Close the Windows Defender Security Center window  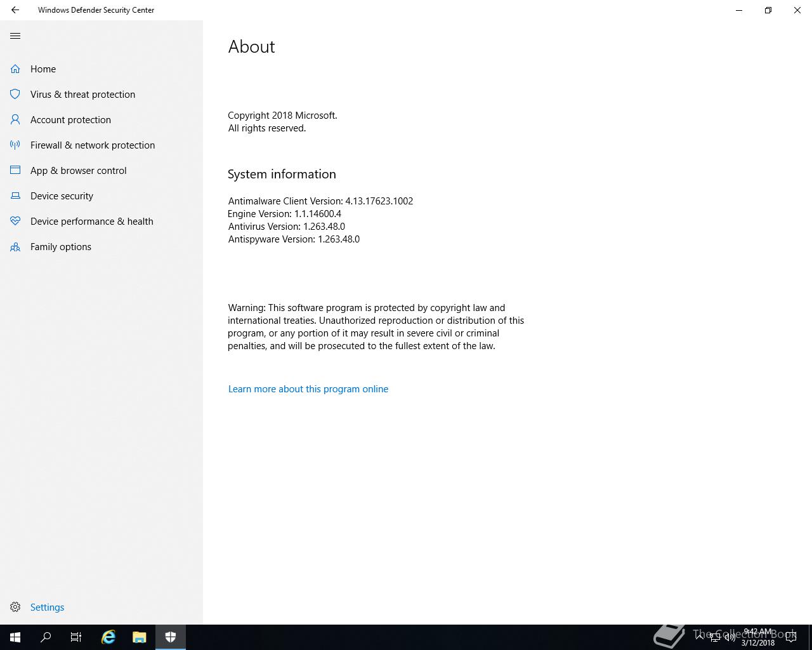(797, 10)
